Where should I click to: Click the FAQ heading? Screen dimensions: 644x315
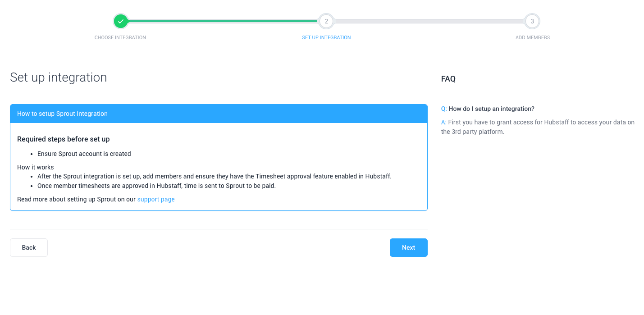(x=448, y=79)
